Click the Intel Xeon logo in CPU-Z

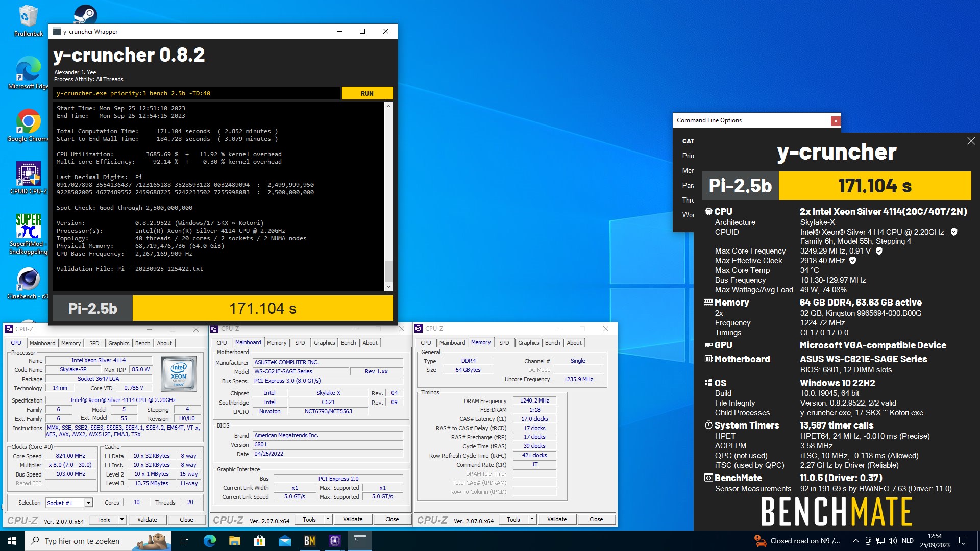(178, 374)
